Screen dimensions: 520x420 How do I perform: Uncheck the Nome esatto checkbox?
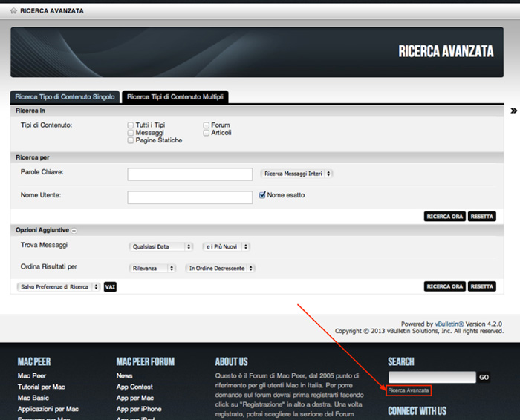pos(262,195)
